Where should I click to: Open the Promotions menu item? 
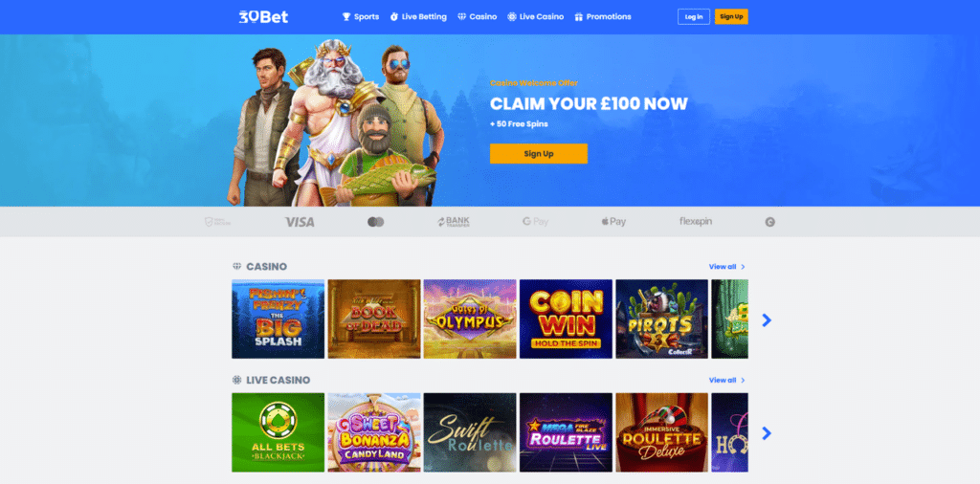(603, 17)
